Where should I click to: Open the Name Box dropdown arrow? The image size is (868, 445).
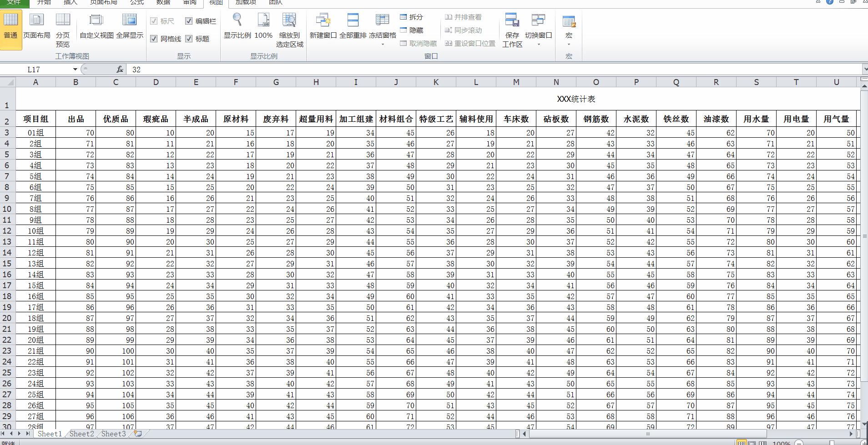75,70
